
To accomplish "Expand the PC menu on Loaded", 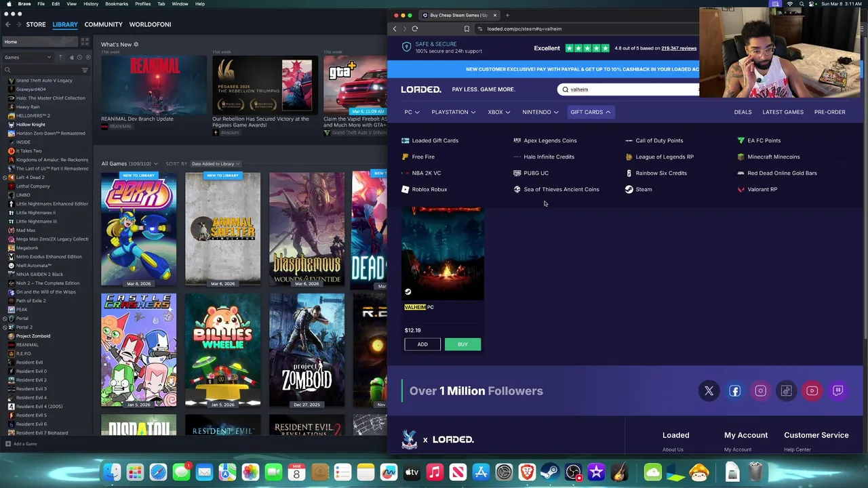I will pyautogui.click(x=412, y=112).
